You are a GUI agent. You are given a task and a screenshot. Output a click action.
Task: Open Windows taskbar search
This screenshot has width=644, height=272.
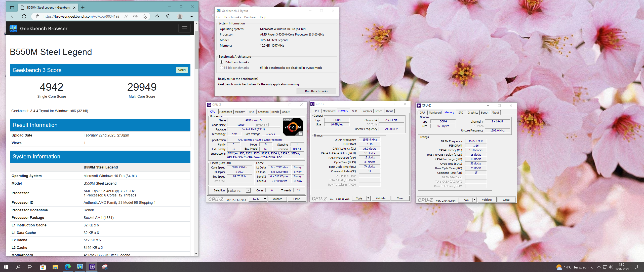pos(18,267)
